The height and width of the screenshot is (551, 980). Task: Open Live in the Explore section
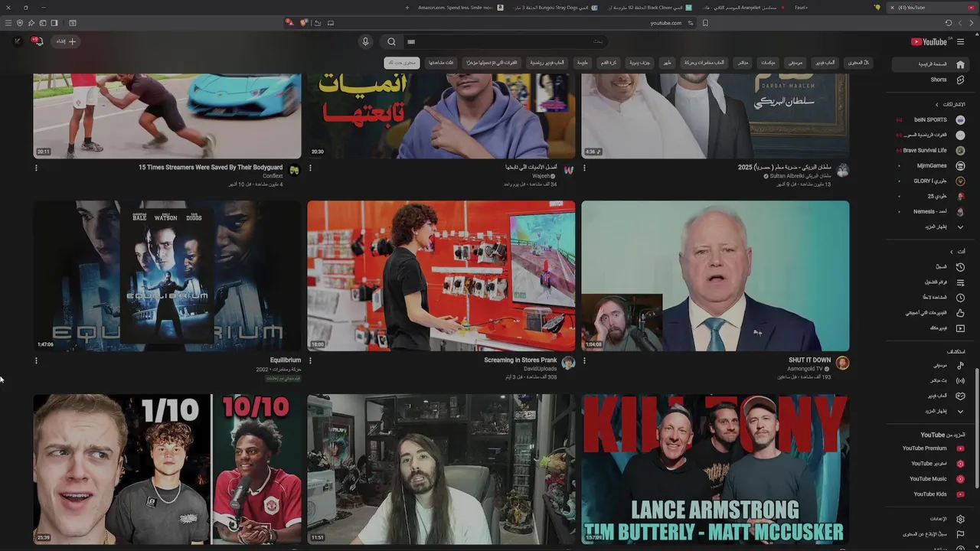coord(929,380)
